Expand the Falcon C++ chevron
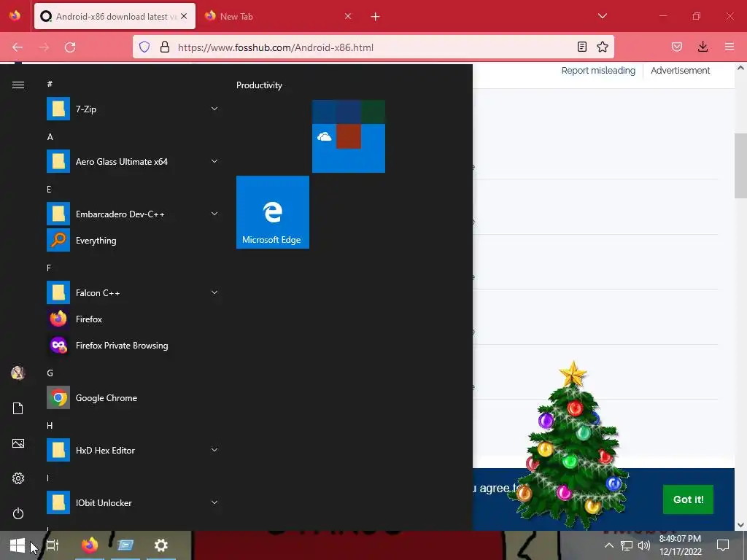This screenshot has width=747, height=560. tap(214, 293)
